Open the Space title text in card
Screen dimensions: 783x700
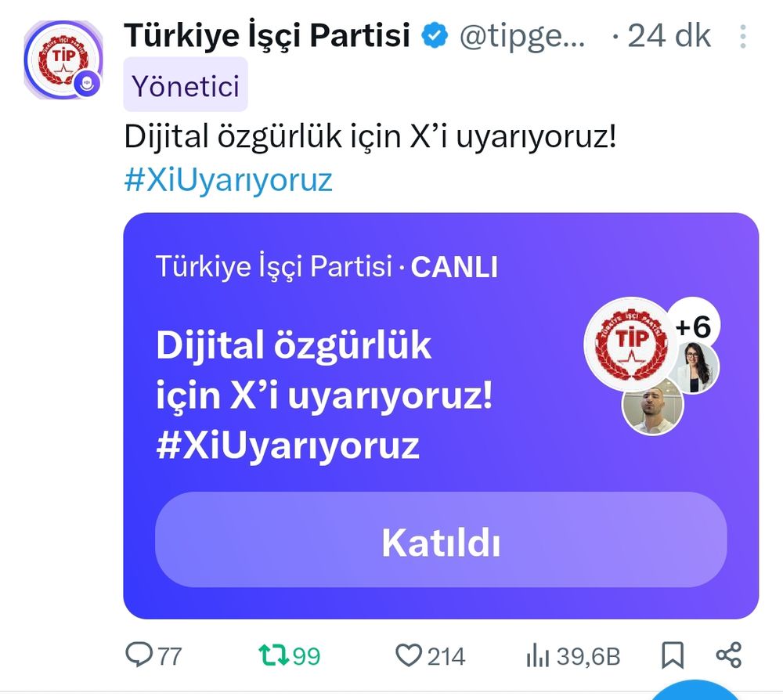coord(325,395)
